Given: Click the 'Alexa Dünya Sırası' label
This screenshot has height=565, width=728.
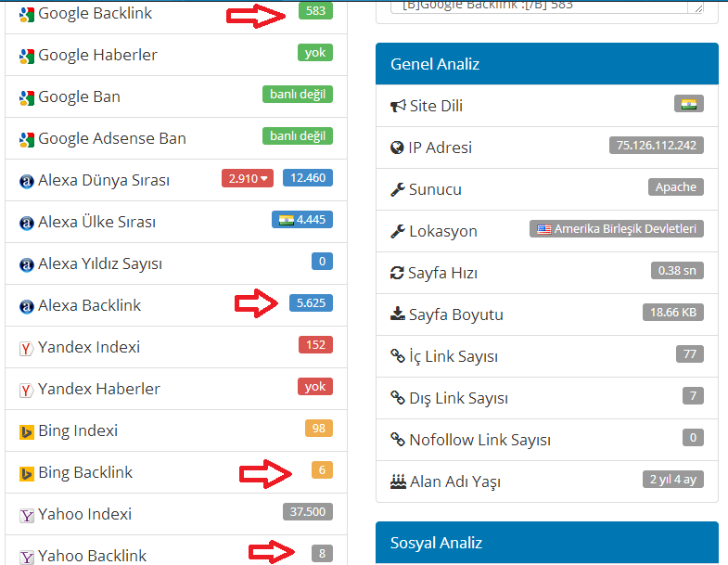Looking at the screenshot, I should (x=104, y=180).
